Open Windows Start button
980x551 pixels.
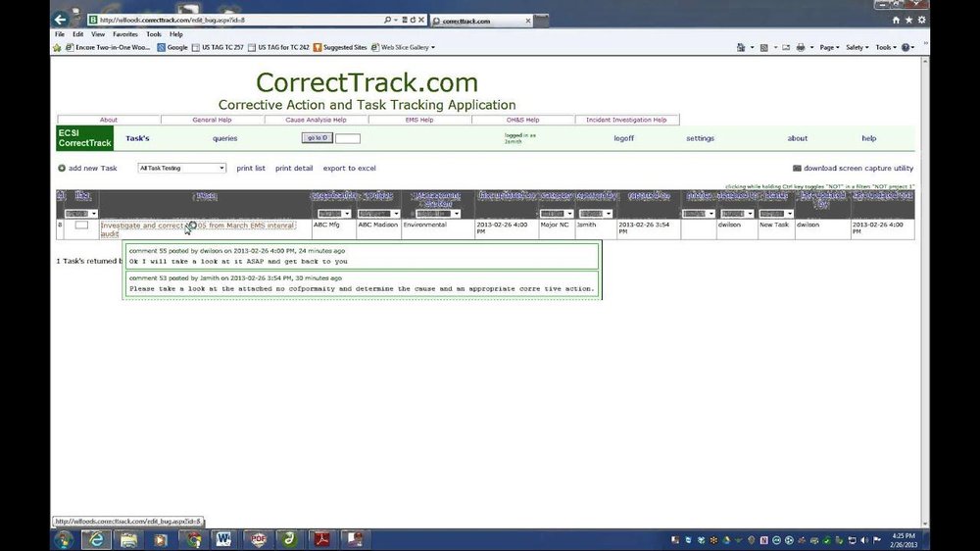click(x=64, y=540)
